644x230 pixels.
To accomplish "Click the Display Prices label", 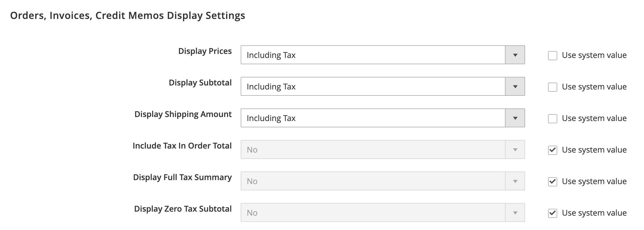I will pyautogui.click(x=205, y=52).
